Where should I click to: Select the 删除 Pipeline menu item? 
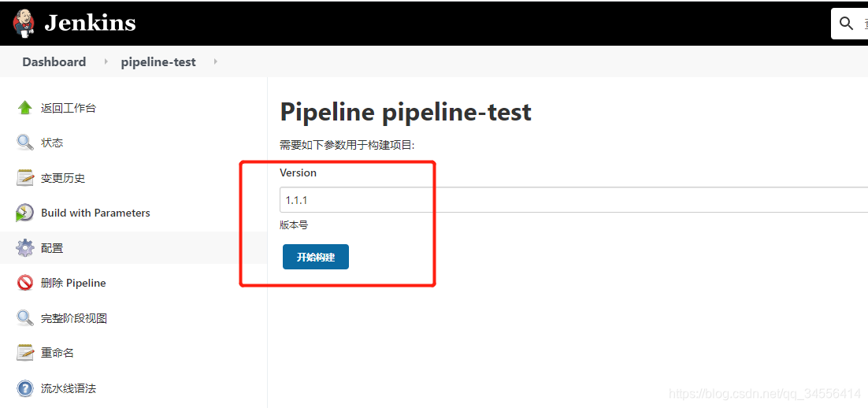click(73, 283)
